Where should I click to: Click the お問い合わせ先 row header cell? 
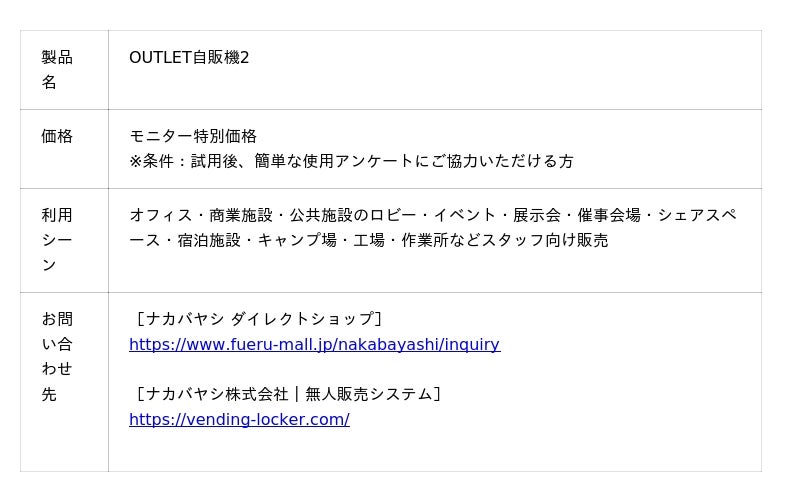pyautogui.click(x=57, y=357)
